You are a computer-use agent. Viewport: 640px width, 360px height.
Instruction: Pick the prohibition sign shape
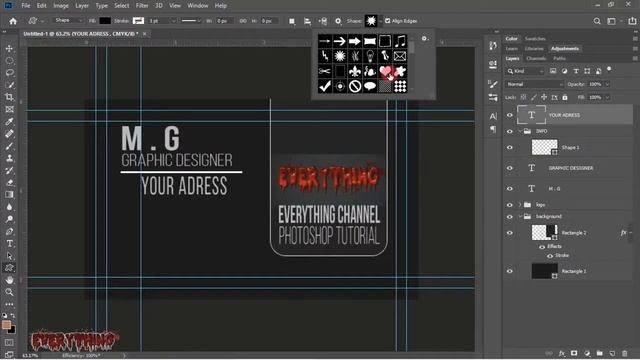355,86
